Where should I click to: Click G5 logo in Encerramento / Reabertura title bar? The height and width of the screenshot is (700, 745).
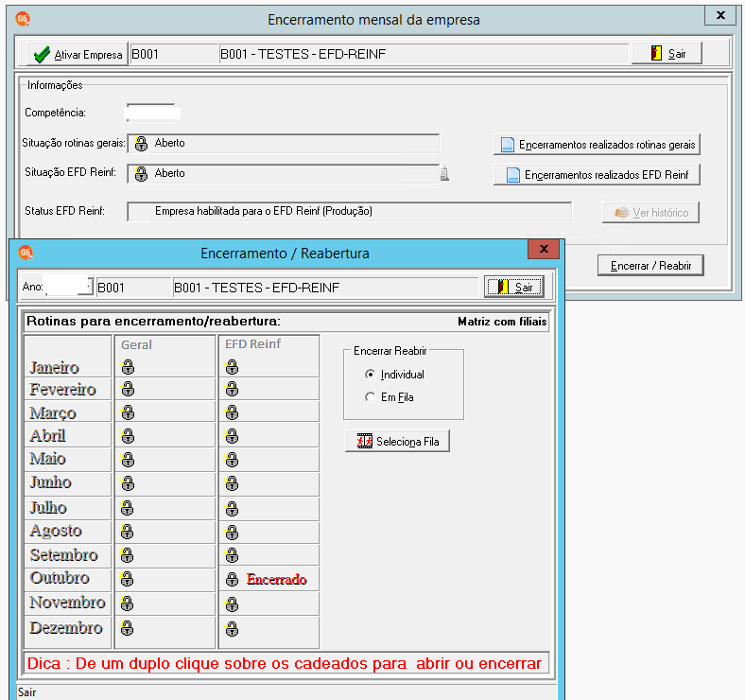[26, 253]
